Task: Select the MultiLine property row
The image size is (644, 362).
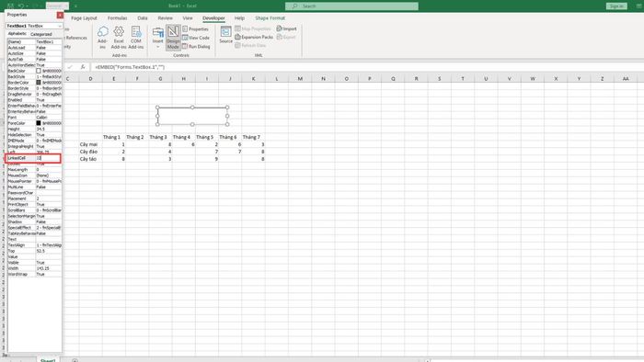Action: click(x=35, y=187)
